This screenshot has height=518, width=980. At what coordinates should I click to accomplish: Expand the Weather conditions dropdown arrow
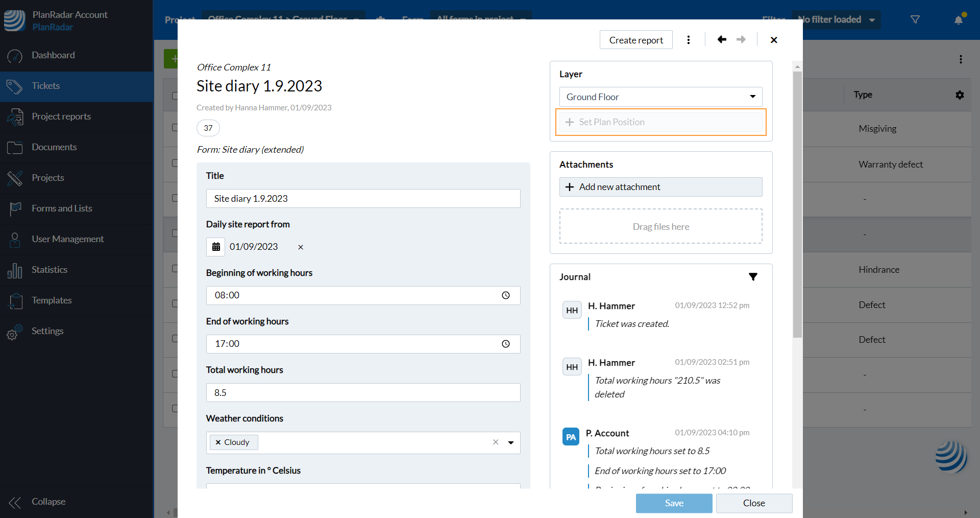pos(510,443)
